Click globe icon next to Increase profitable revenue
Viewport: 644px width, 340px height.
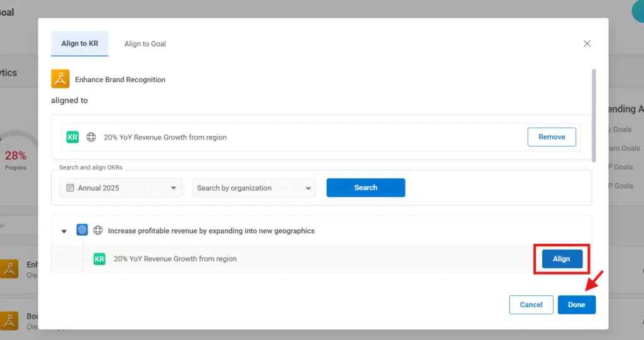pyautogui.click(x=98, y=231)
